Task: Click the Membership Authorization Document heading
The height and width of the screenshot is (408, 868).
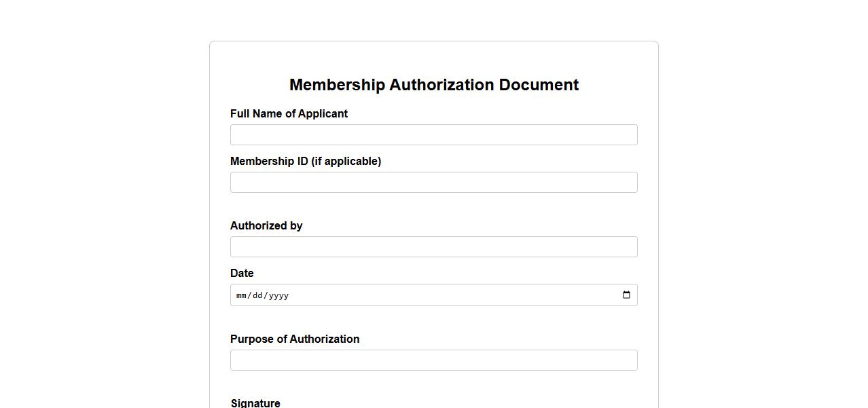Action: click(434, 85)
